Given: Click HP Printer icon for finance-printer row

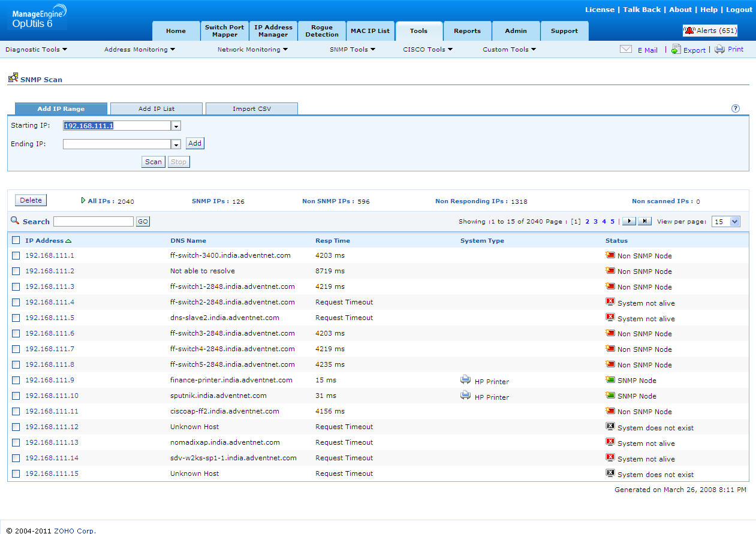Looking at the screenshot, I should click(x=466, y=380).
